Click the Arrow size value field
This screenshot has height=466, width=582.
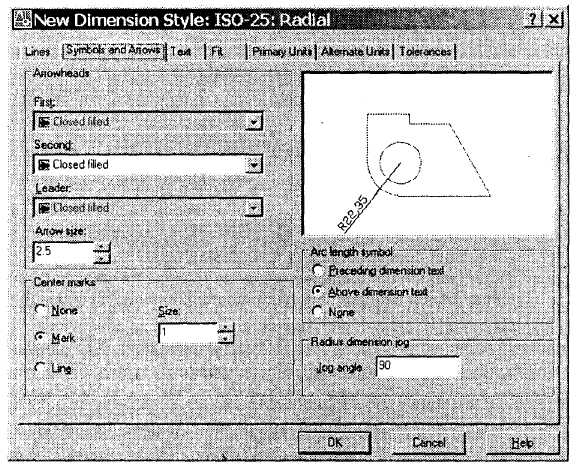tap(63, 252)
